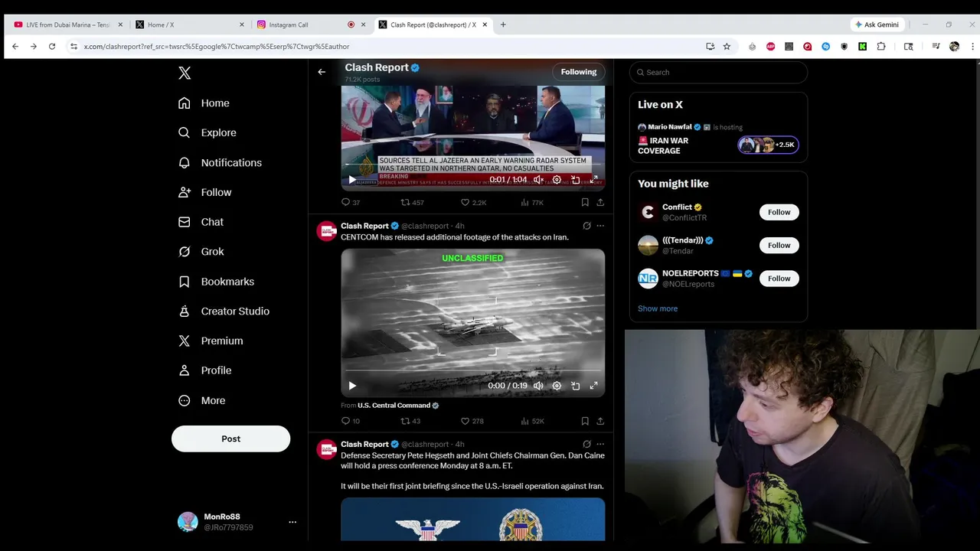The width and height of the screenshot is (980, 551).
Task: Open more options on Hegseth post
Action: click(600, 444)
